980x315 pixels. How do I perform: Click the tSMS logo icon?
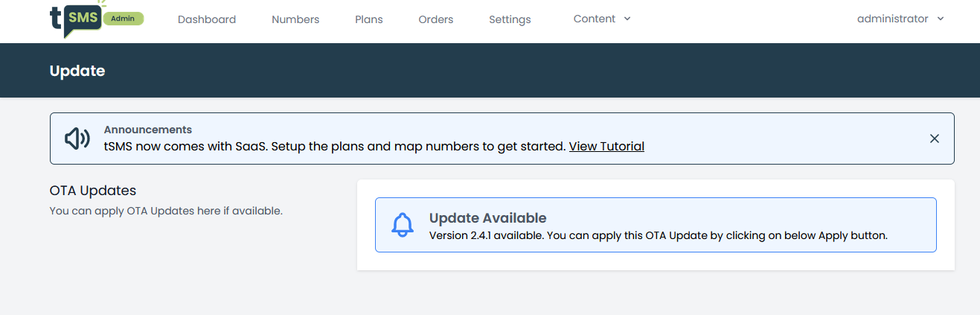(x=76, y=20)
